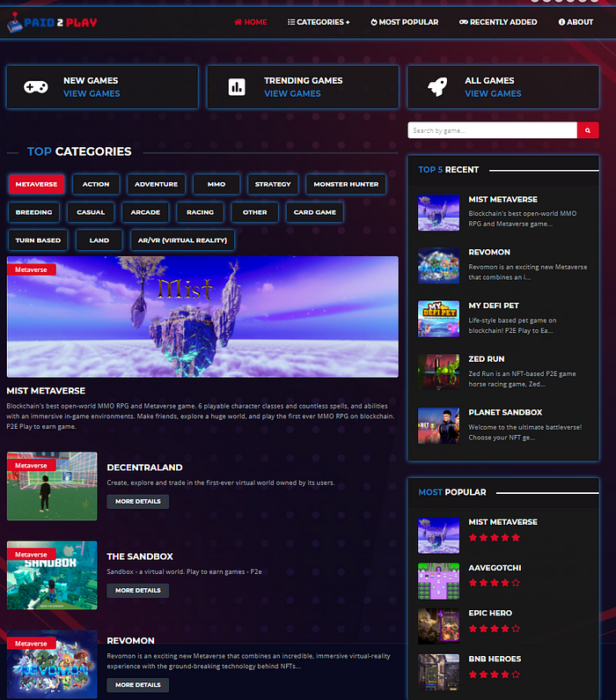Open the Revomon thumbnail in the main list
This screenshot has width=616, height=700.
[x=52, y=664]
